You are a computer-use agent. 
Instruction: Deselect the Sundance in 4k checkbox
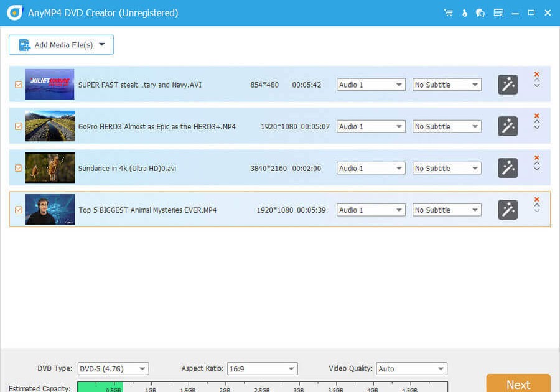(x=18, y=168)
